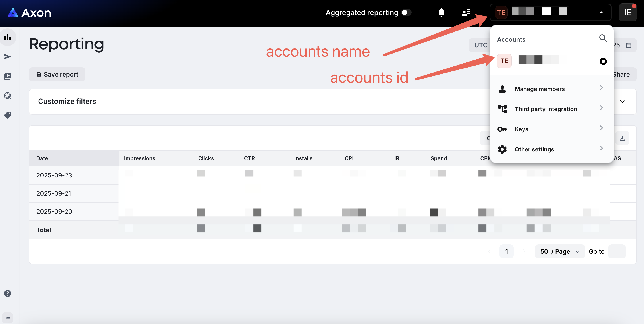Open the help question mark icon
The width and height of the screenshot is (644, 324).
(8, 293)
